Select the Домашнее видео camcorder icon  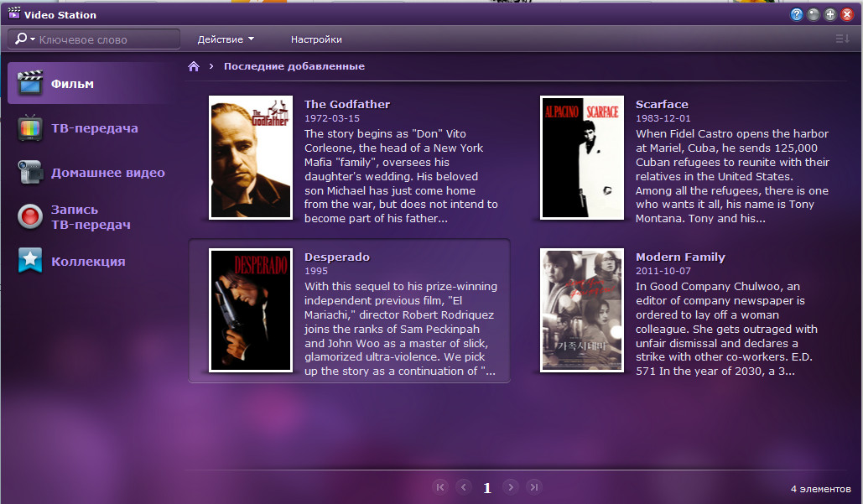pyautogui.click(x=30, y=173)
